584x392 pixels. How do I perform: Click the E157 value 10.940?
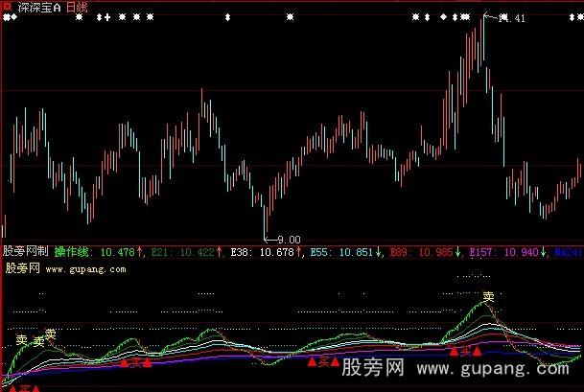click(522, 252)
